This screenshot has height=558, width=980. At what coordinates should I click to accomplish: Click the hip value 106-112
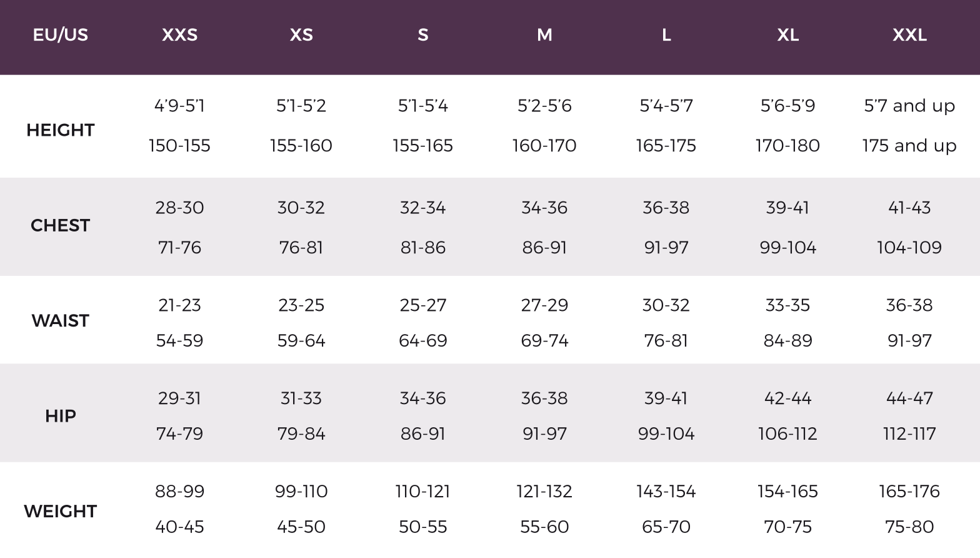point(787,434)
